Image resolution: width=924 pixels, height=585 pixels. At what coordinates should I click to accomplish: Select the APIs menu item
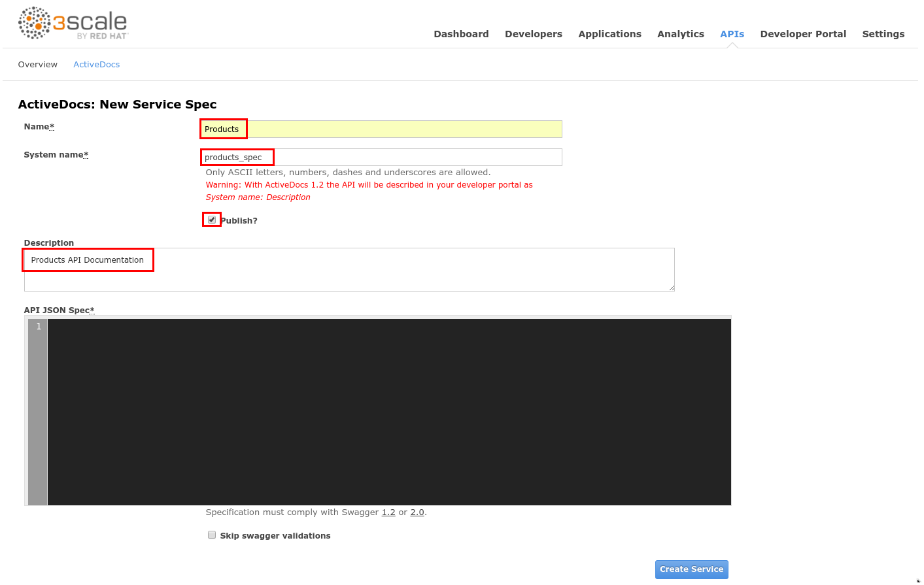pos(732,34)
